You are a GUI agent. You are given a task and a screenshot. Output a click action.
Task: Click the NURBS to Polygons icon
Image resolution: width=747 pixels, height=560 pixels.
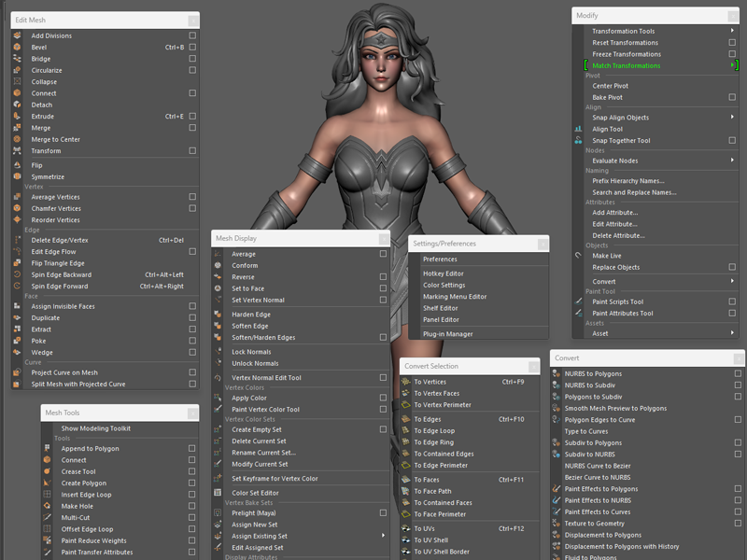click(x=557, y=374)
